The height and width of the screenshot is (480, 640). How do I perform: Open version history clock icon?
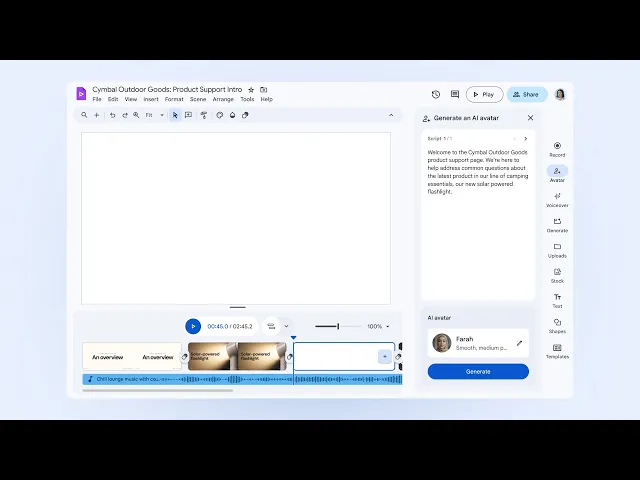click(436, 94)
